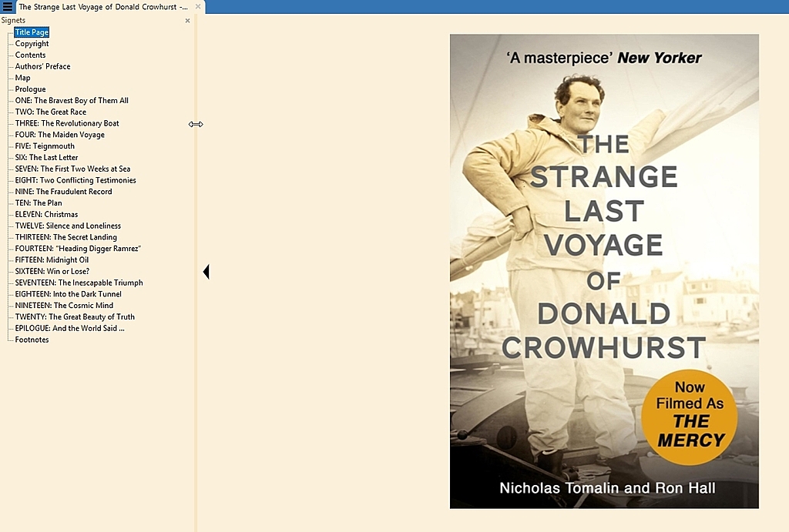The height and width of the screenshot is (532, 789).
Task: Open chapter ONE: The Bravest Boy of Them All
Action: pyautogui.click(x=72, y=101)
